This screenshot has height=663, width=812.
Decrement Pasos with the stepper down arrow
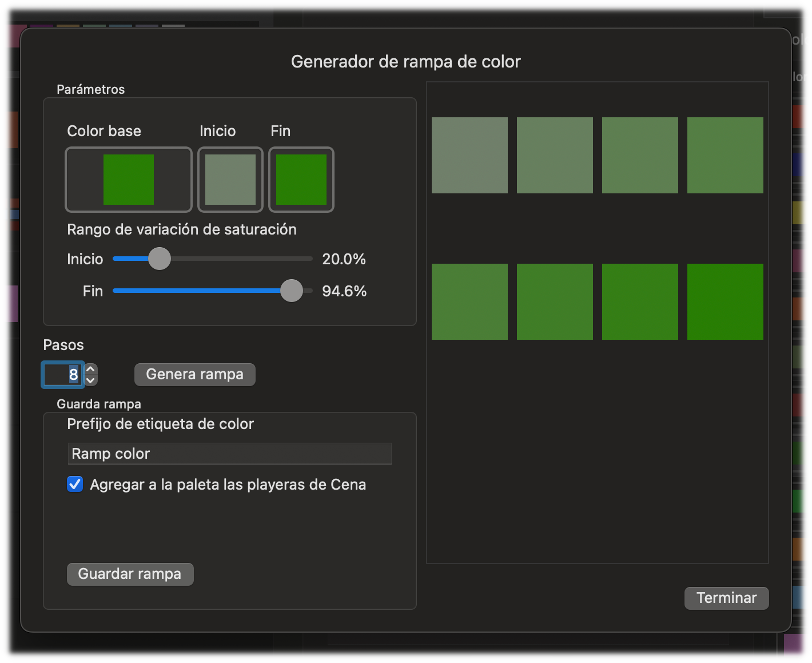click(x=91, y=380)
